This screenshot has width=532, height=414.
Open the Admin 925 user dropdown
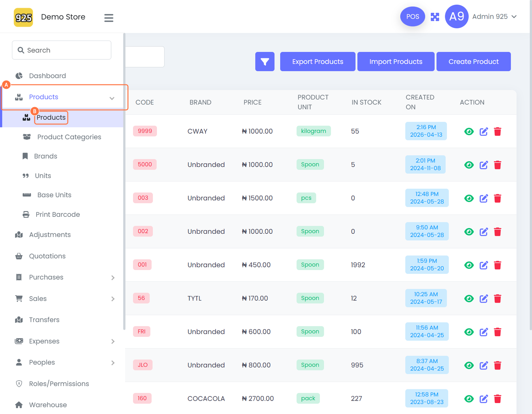(494, 17)
